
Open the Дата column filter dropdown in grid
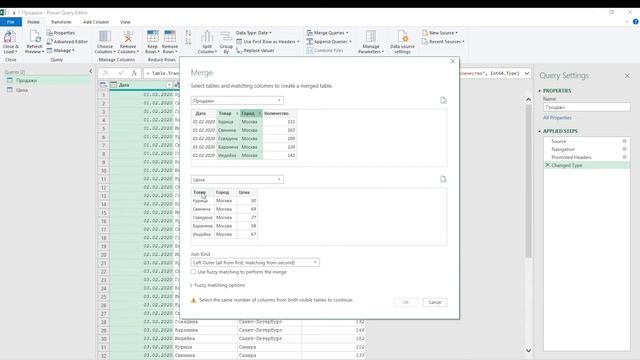tap(169, 85)
